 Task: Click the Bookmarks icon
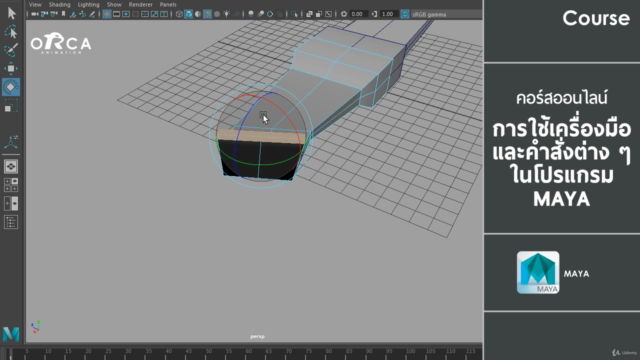63,14
